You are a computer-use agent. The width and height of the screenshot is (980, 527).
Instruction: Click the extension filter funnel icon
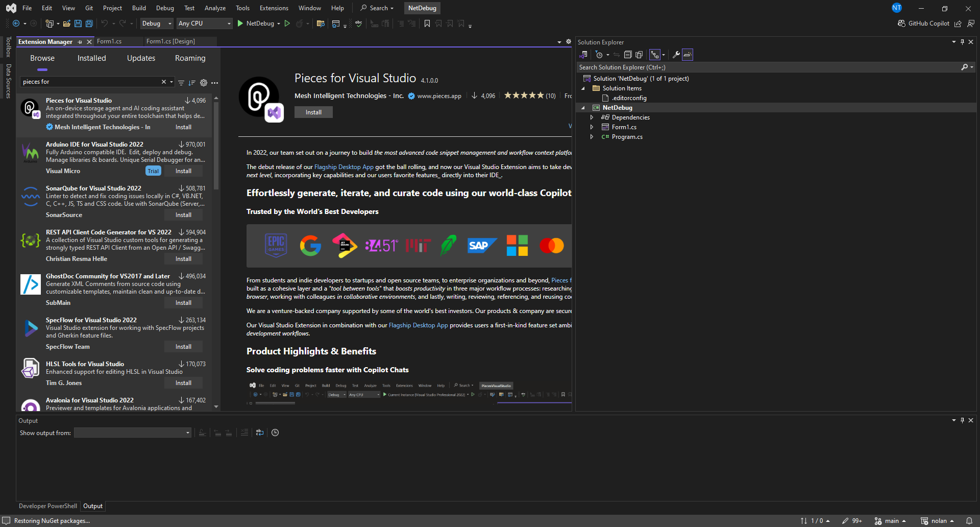pyautogui.click(x=181, y=82)
